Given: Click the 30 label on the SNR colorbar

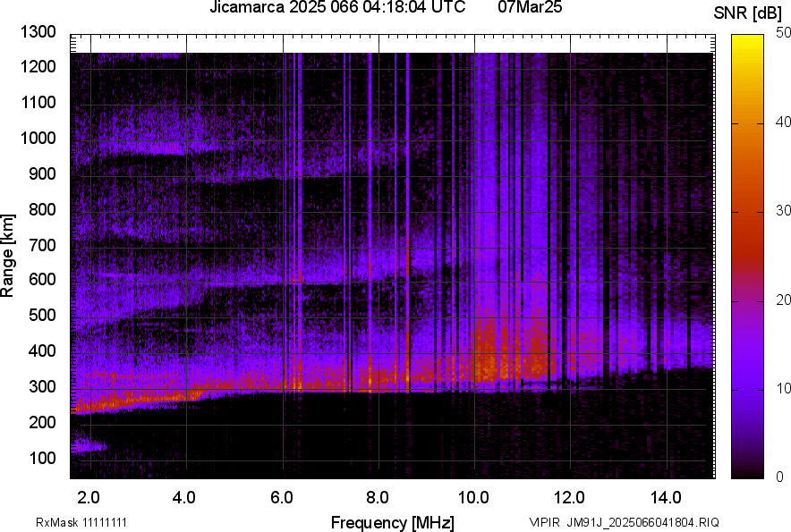Looking at the screenshot, I should 784,211.
